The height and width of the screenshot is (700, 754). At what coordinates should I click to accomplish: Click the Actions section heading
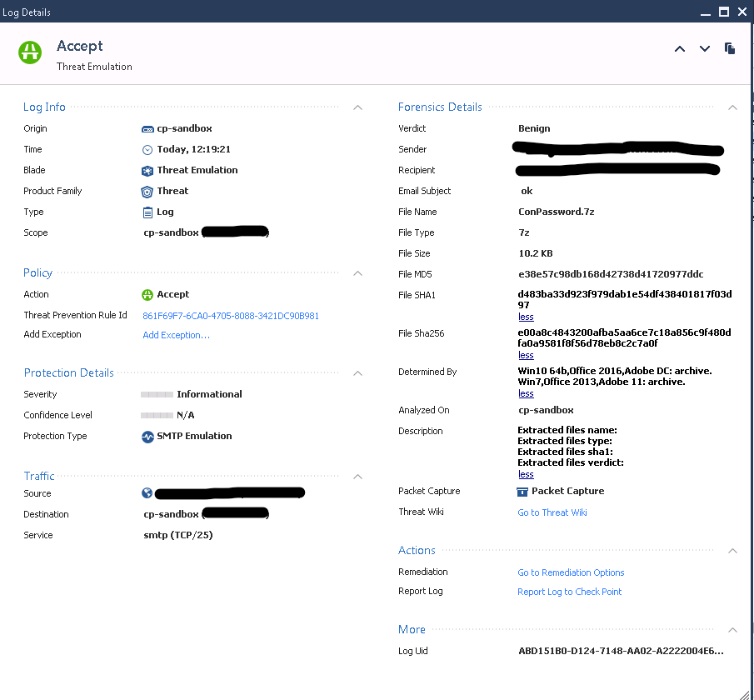[x=417, y=551]
